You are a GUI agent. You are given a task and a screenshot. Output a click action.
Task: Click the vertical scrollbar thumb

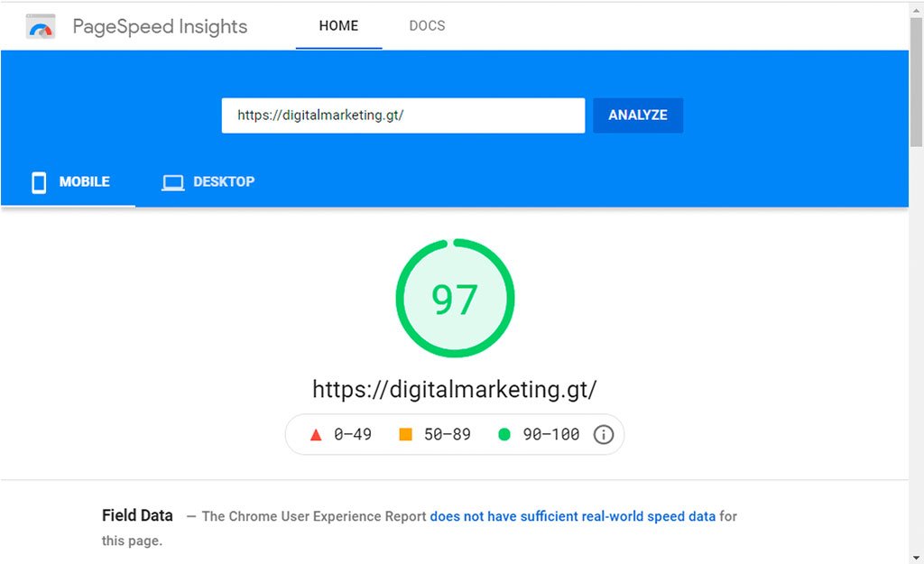point(917,82)
